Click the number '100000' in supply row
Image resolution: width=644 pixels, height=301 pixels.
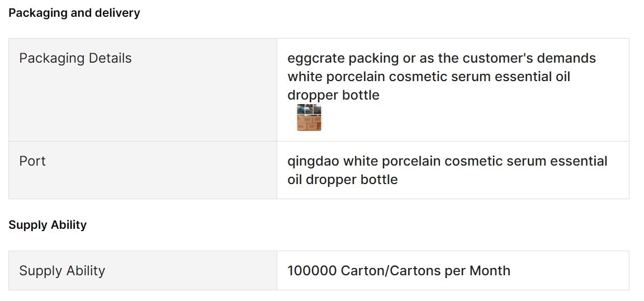[312, 271]
